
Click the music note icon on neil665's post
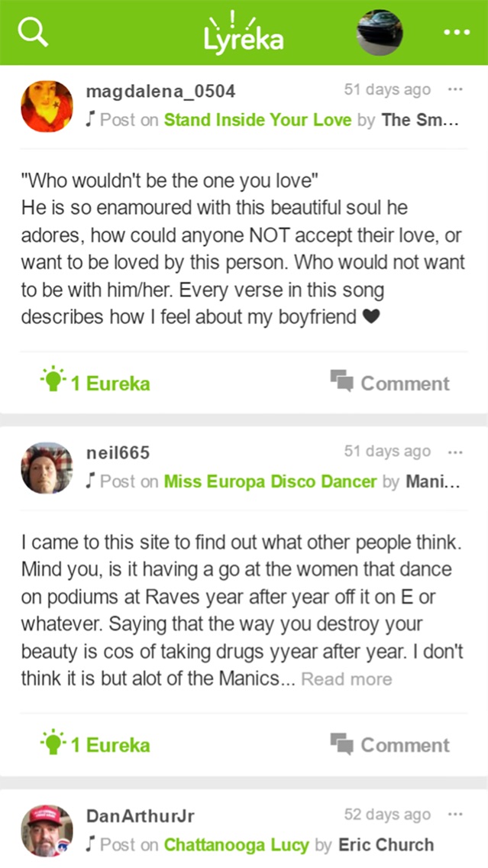91,481
